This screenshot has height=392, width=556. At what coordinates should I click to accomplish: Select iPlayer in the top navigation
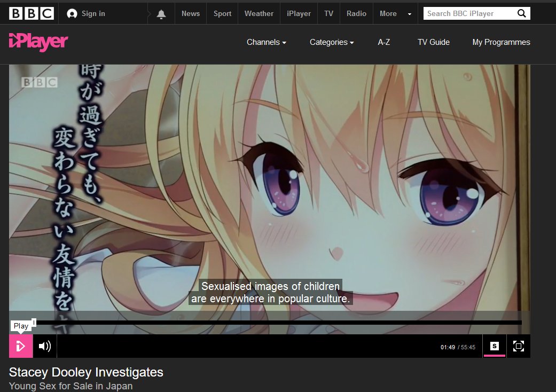pos(299,13)
